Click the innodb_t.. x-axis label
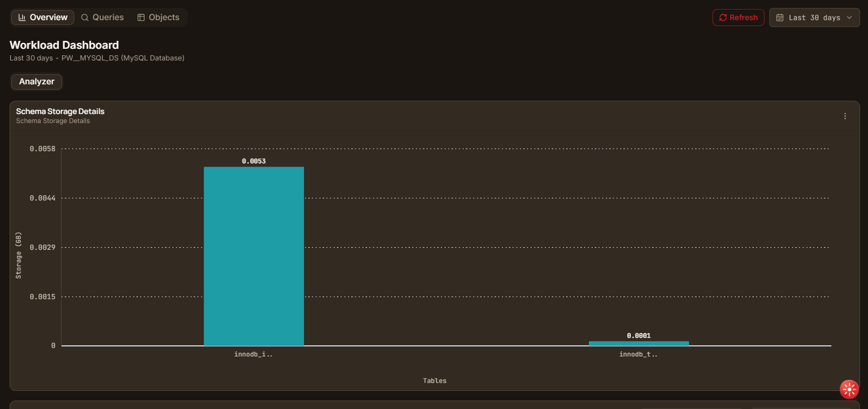Image resolution: width=868 pixels, height=409 pixels. pos(638,354)
